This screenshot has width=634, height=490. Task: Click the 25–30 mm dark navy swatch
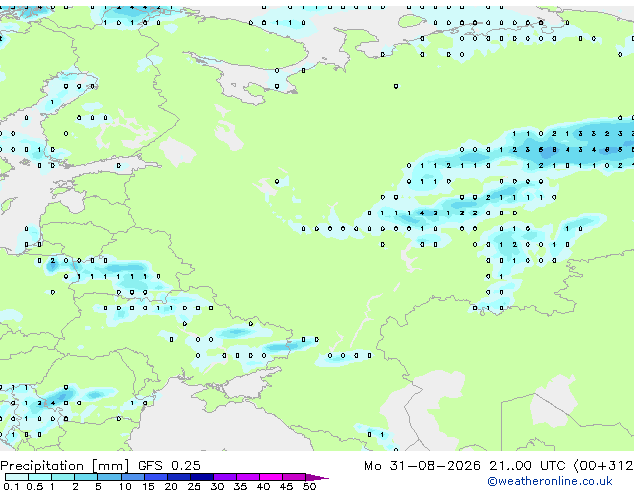(x=201, y=477)
